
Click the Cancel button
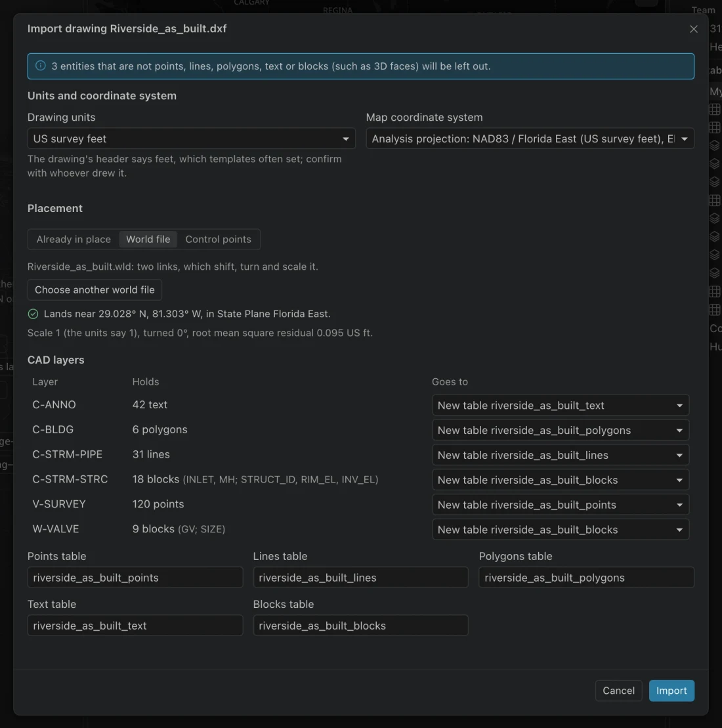(618, 691)
